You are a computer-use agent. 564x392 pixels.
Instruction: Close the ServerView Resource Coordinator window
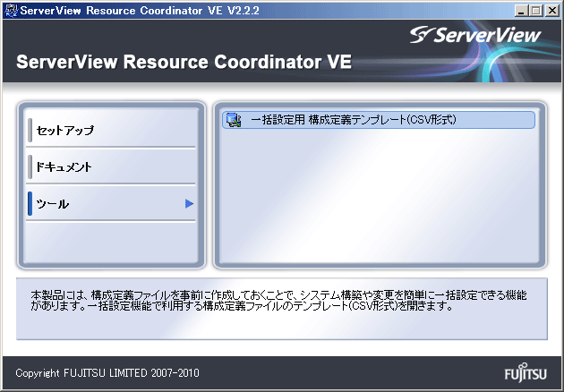click(x=552, y=11)
